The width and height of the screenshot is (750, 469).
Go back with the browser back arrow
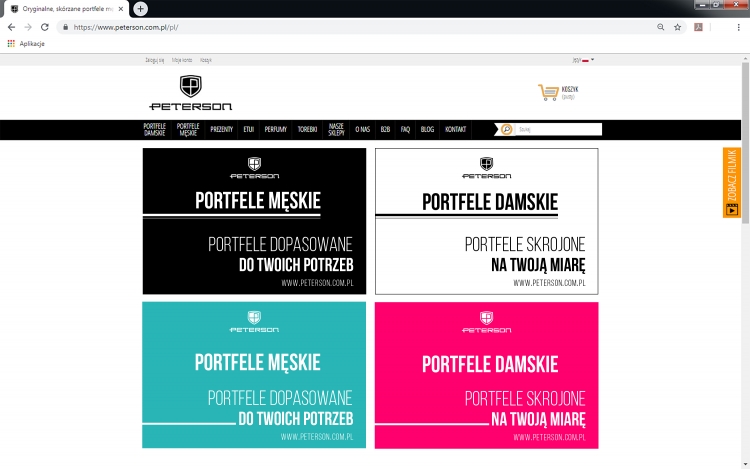(x=12, y=27)
